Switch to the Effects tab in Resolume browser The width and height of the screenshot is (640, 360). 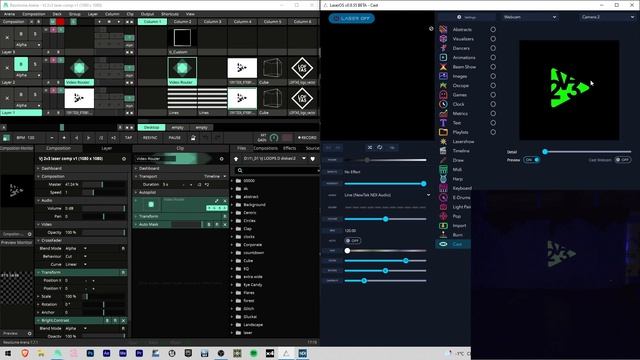pyautogui.click(x=289, y=148)
